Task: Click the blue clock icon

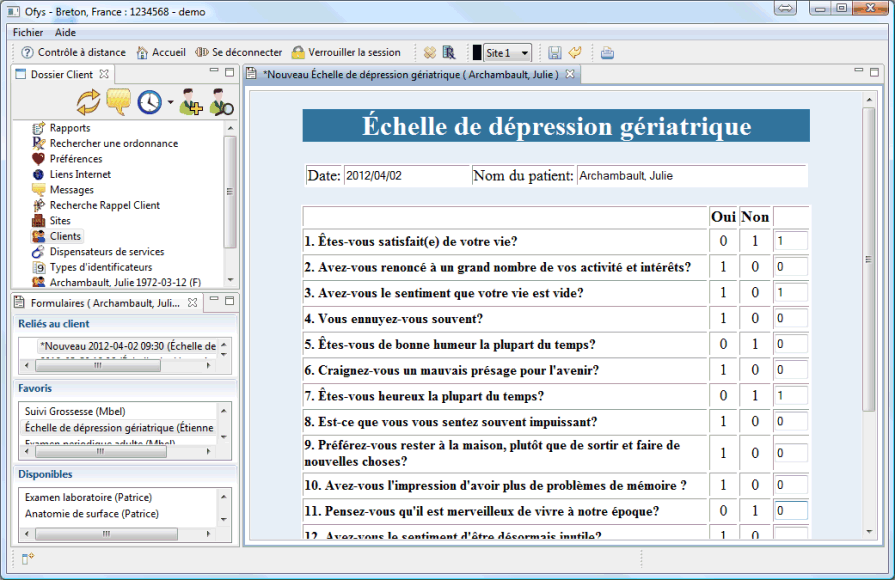Action: pyautogui.click(x=150, y=103)
